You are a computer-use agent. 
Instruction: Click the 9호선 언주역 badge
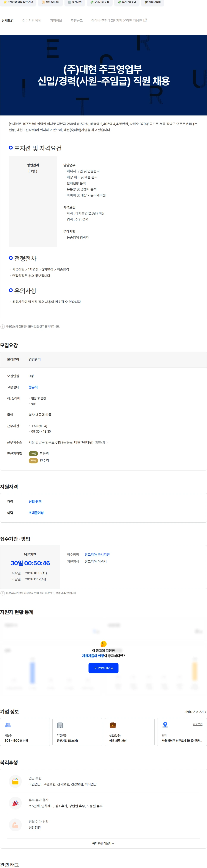click(x=33, y=460)
